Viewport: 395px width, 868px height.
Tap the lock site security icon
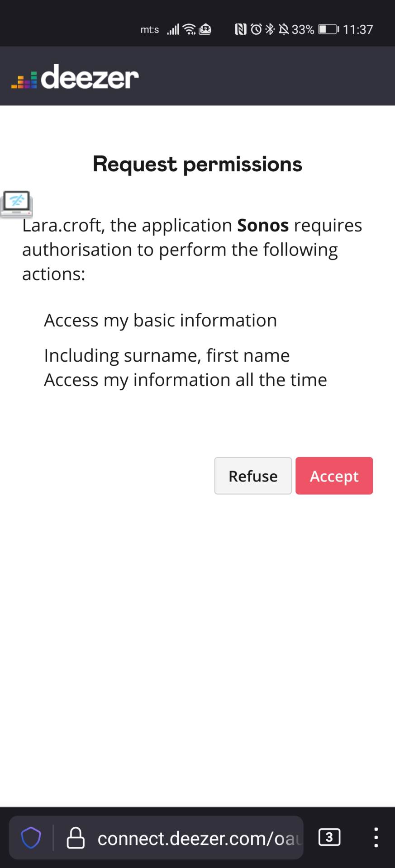(76, 838)
